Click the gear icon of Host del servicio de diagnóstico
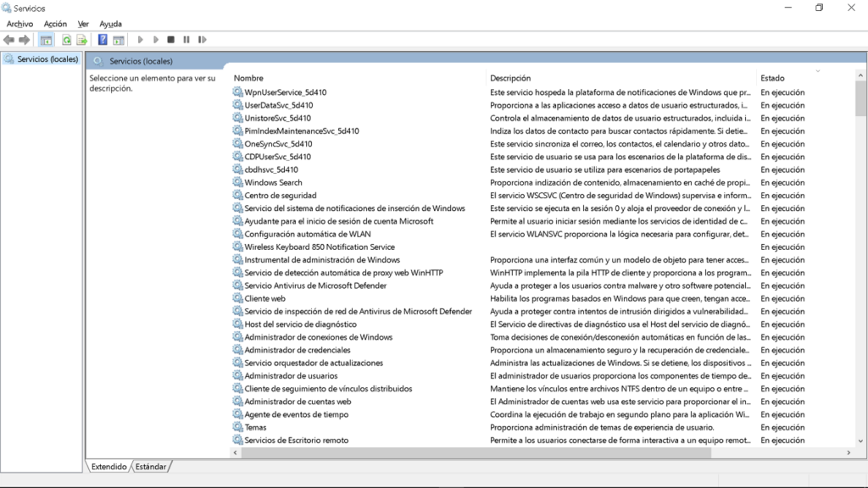 click(x=237, y=324)
